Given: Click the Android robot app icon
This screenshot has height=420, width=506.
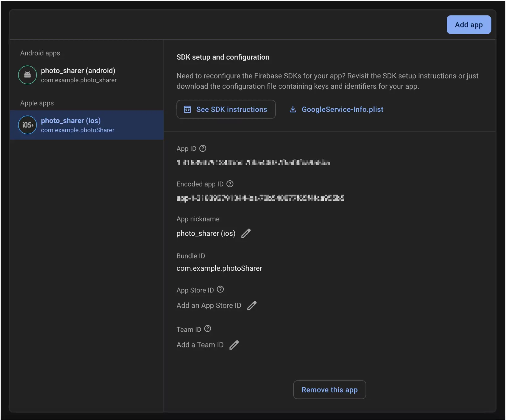Looking at the screenshot, I should click(27, 75).
